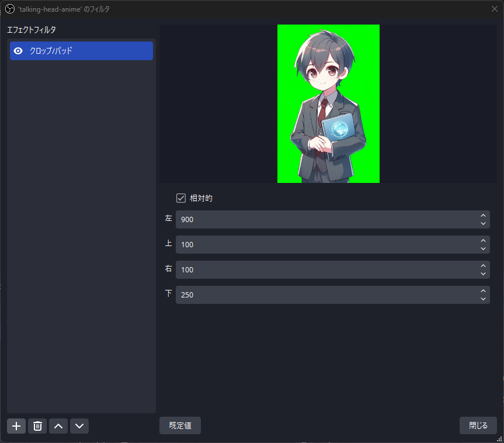Screen dimensions: 504x443
Task: Click the 既定値 button to reset defaults
Action: coord(180,425)
